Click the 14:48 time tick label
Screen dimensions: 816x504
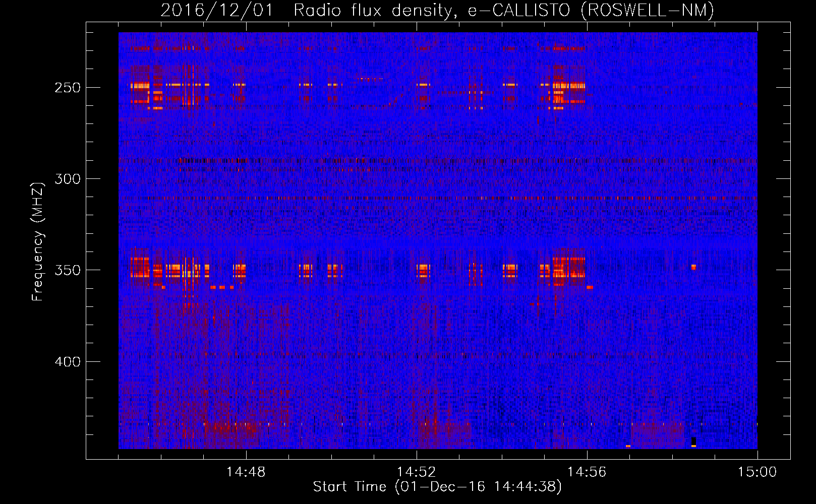[x=246, y=472]
